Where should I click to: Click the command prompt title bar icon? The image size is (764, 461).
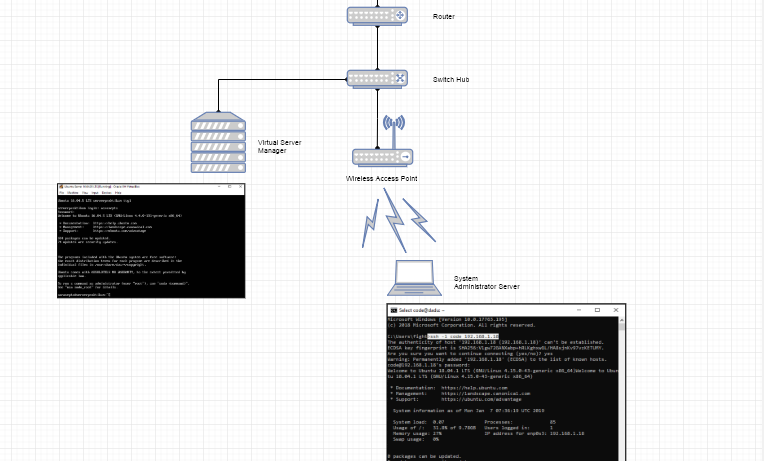click(x=393, y=310)
